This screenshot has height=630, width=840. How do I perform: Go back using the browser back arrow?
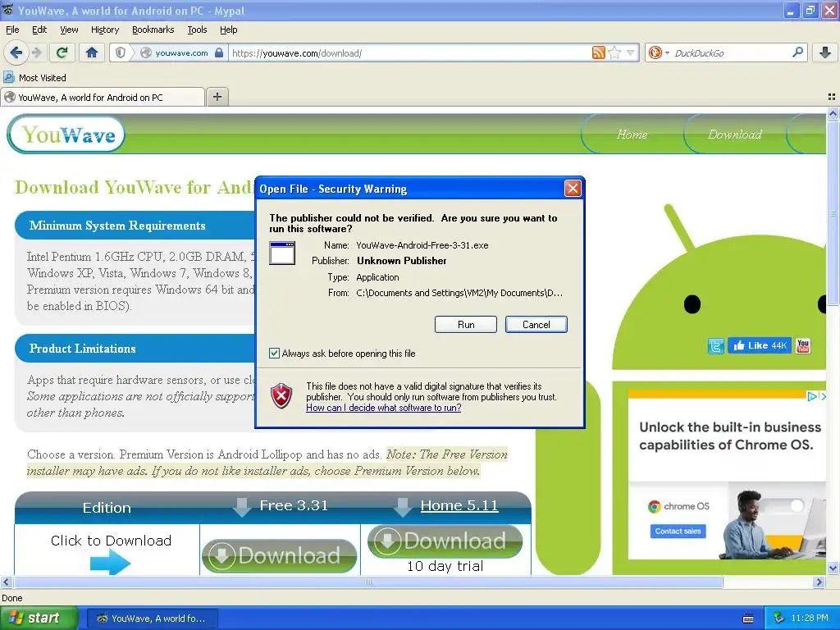(16, 52)
